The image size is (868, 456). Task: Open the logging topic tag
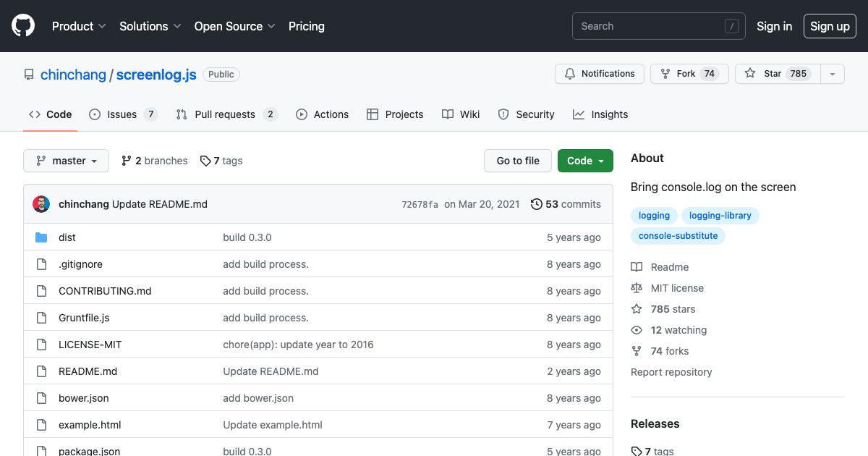point(653,215)
